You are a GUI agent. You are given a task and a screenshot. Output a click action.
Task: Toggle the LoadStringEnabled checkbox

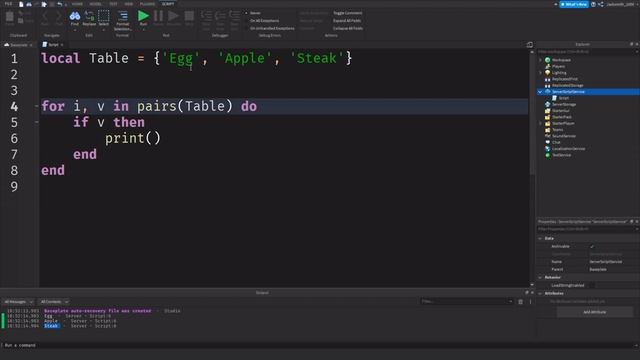coord(592,286)
